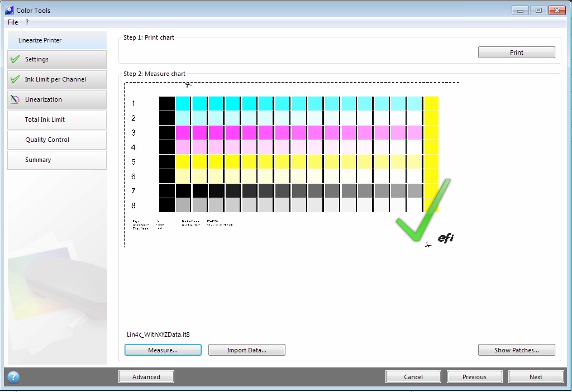Click row number 4 on the chart
The width and height of the screenshot is (572, 392).
134,147
